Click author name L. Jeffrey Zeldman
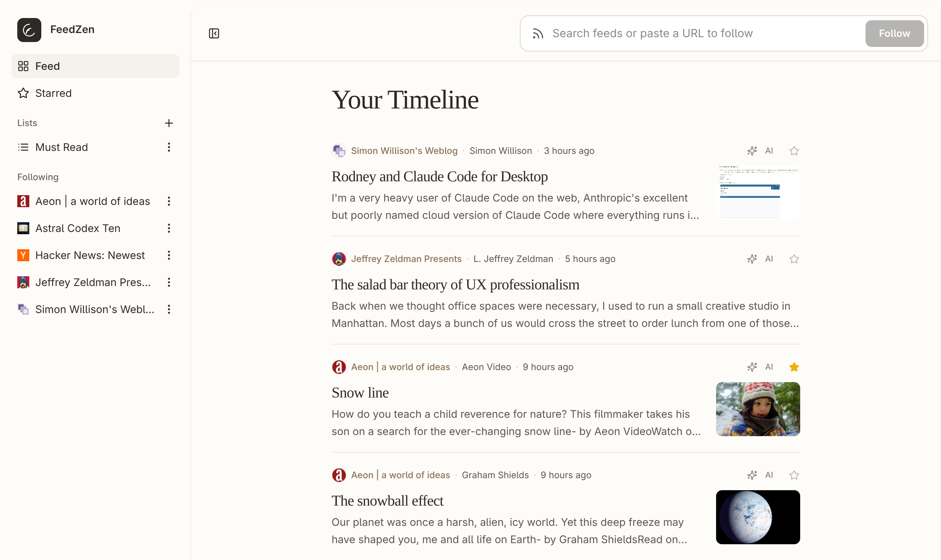941x560 pixels. coord(513,259)
